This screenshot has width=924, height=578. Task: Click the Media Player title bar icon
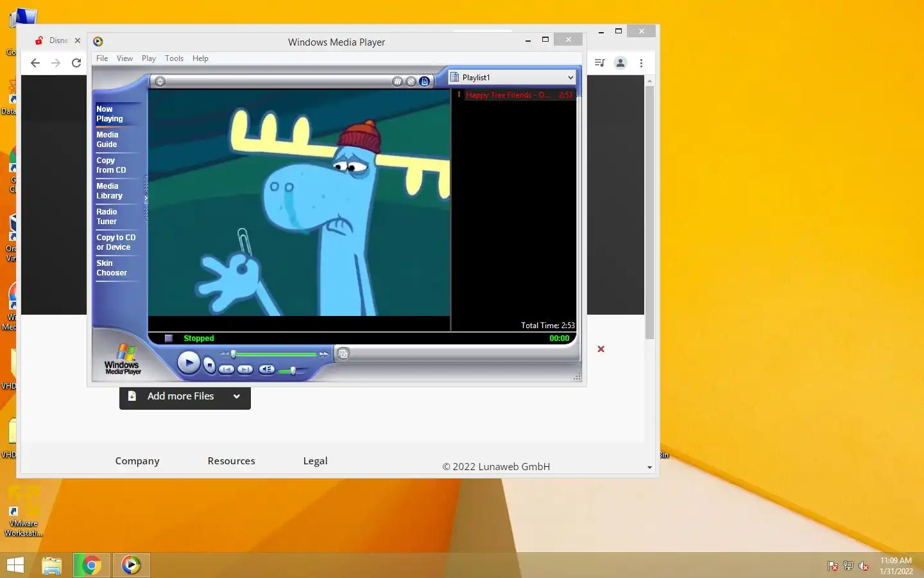(98, 42)
